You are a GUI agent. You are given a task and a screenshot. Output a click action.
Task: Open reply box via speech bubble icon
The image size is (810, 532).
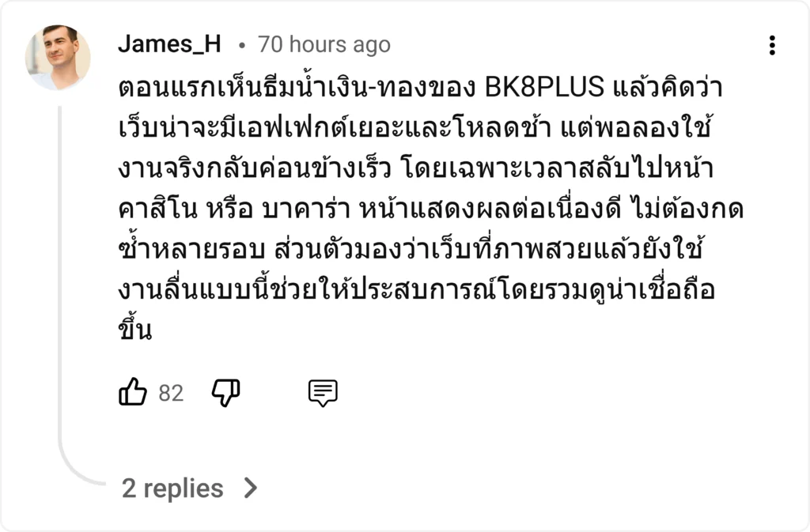[323, 393]
